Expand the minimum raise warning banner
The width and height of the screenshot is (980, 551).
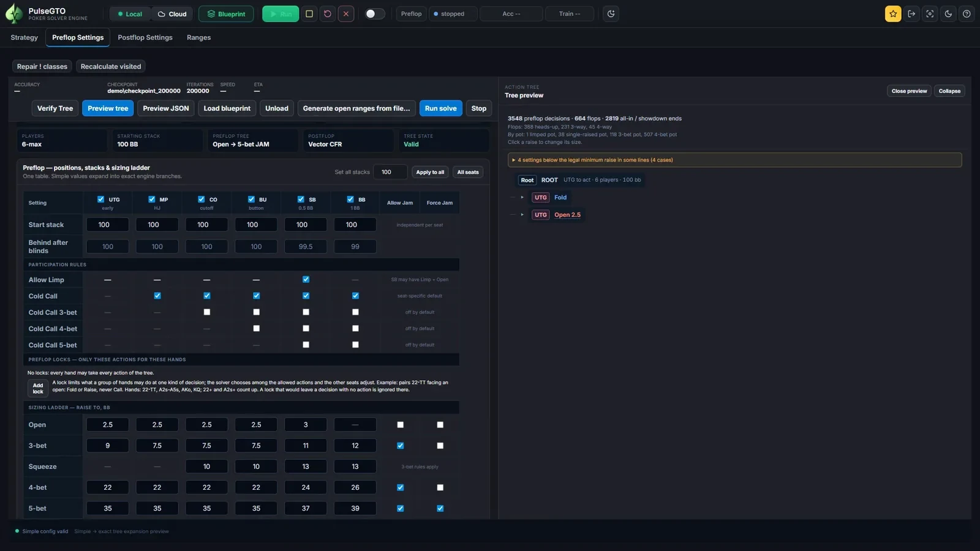[734, 160]
